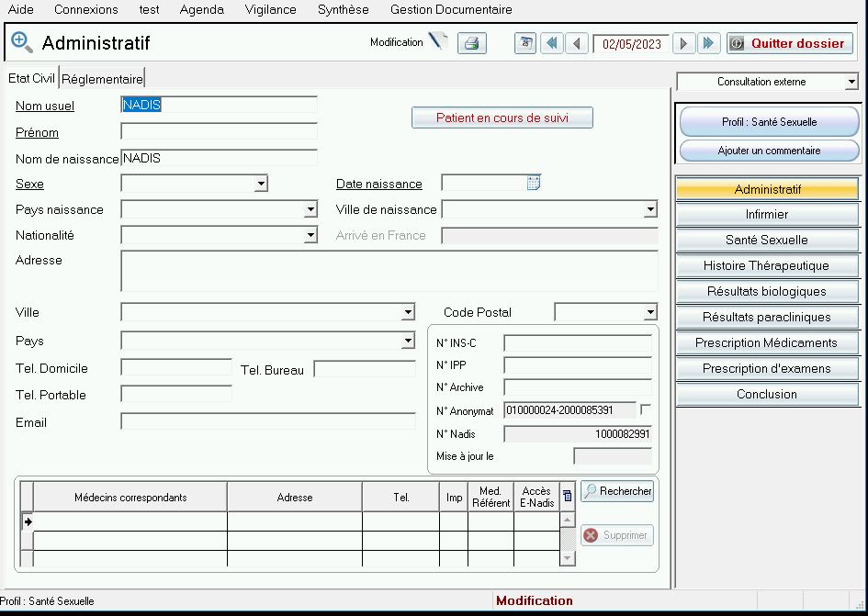Screen dimensions: 868x616
Task: Open the Aide menu
Action: [21, 9]
